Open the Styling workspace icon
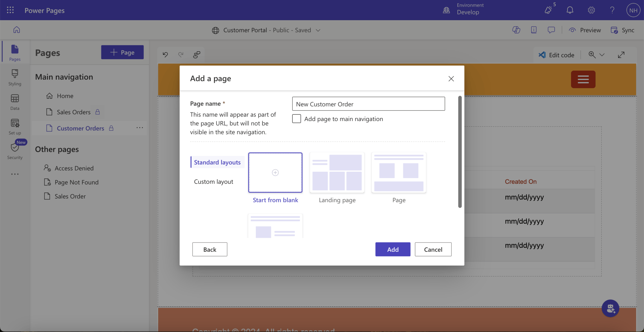This screenshot has width=644, height=332. point(14,77)
